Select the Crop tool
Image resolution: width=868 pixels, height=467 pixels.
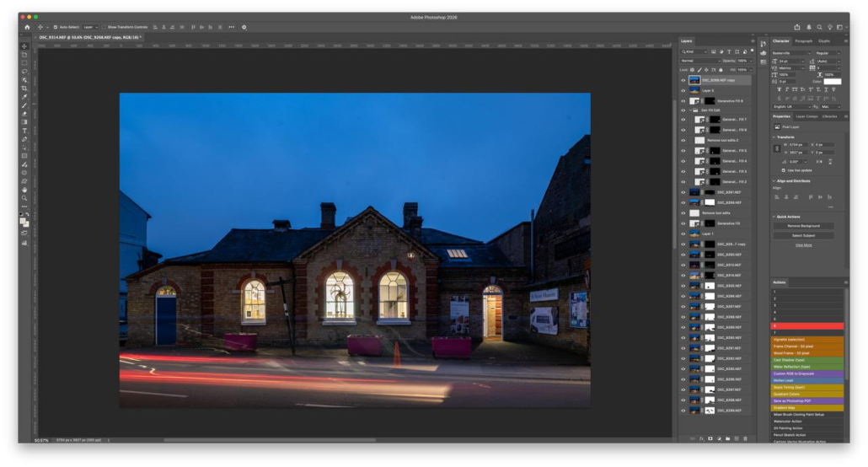point(24,89)
